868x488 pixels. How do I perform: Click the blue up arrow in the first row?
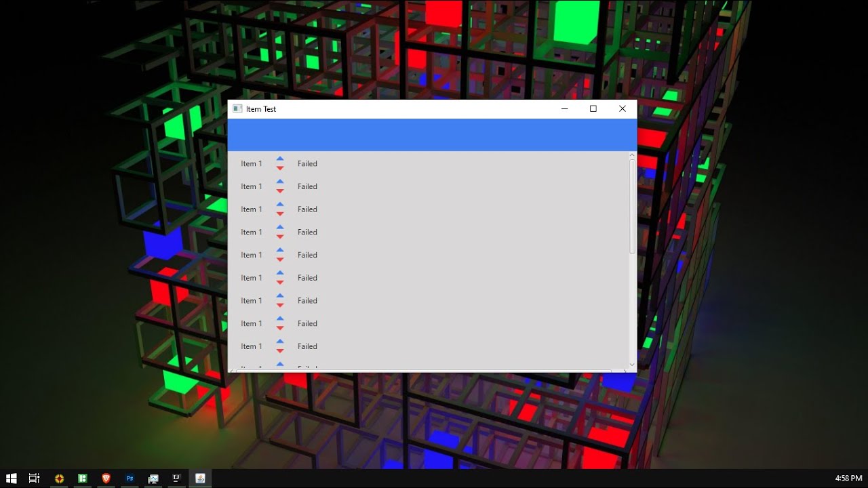point(280,159)
